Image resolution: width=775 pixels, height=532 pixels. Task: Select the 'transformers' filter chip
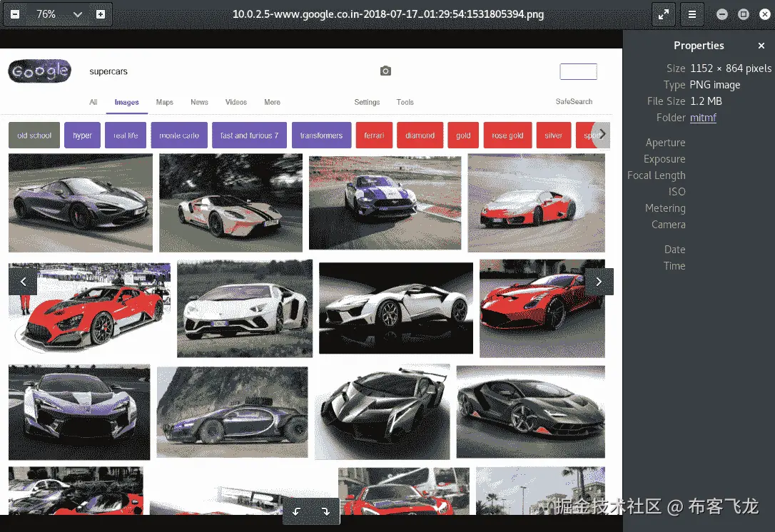click(321, 135)
